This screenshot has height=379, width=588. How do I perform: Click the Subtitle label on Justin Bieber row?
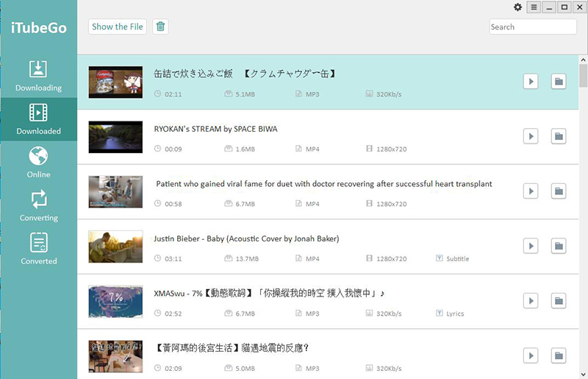coord(457,259)
